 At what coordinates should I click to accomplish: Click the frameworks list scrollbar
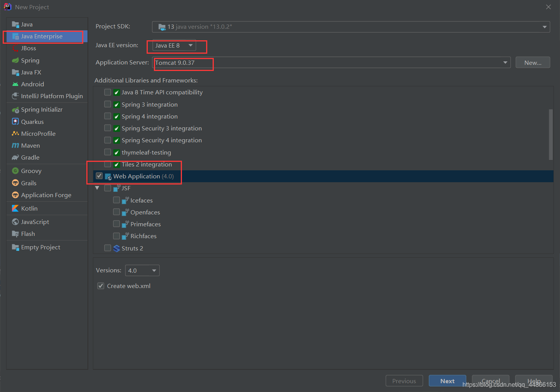coord(551,134)
